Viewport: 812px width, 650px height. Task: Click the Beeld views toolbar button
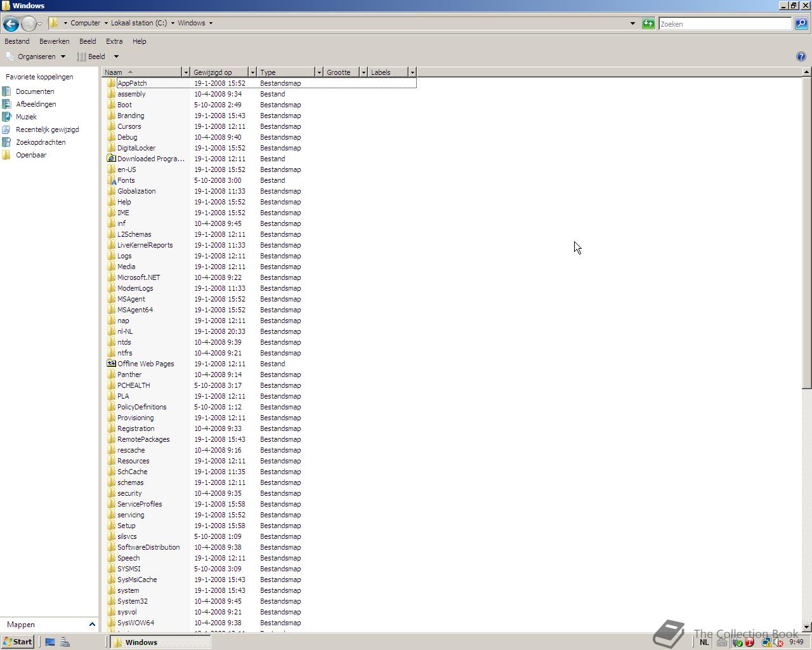92,56
